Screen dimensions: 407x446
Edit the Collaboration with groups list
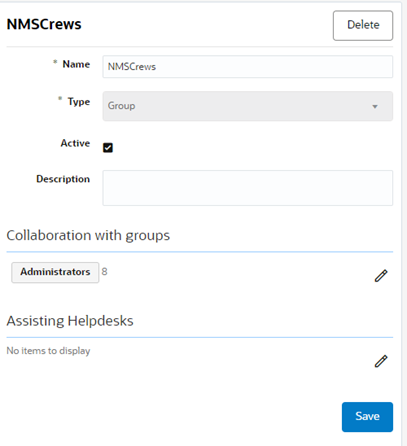(381, 276)
